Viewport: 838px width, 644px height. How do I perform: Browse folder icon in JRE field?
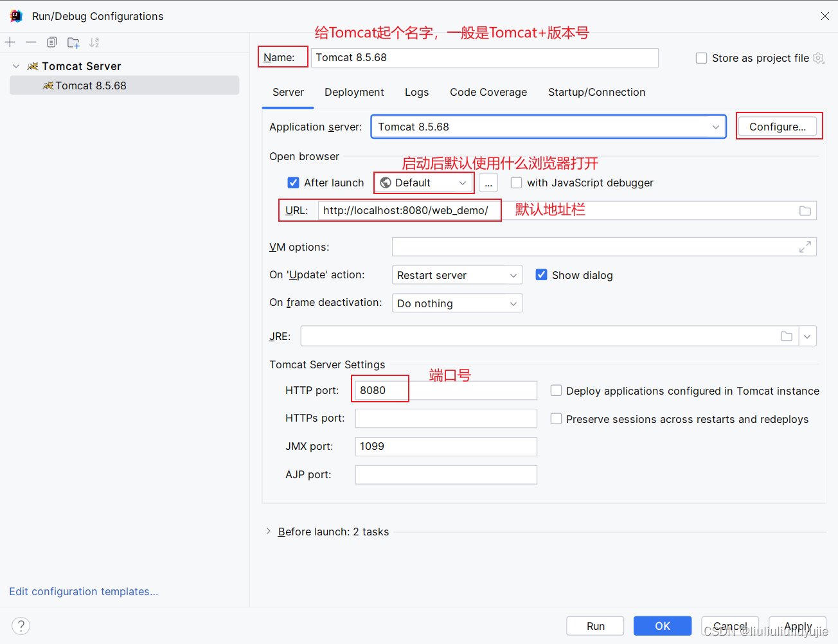pos(787,336)
